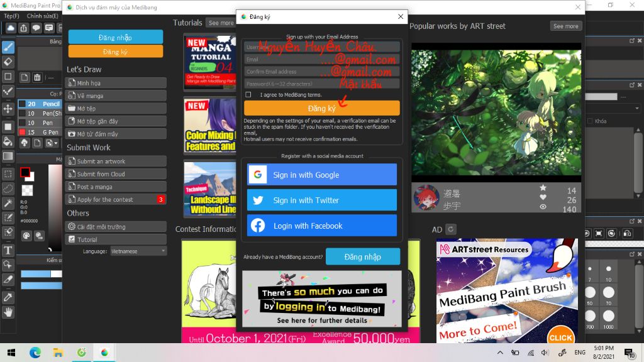Select the Dot tool
The width and height of the screenshot is (644, 362).
coord(8,92)
